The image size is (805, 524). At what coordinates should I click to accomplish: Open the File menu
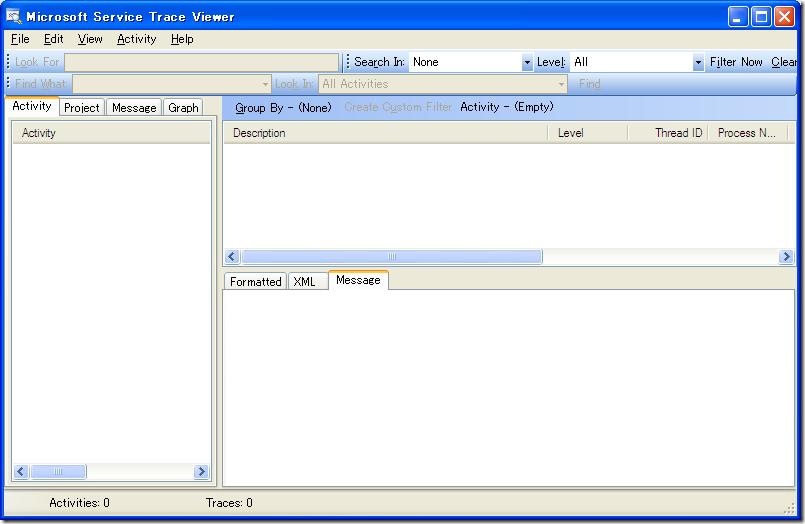pos(20,39)
